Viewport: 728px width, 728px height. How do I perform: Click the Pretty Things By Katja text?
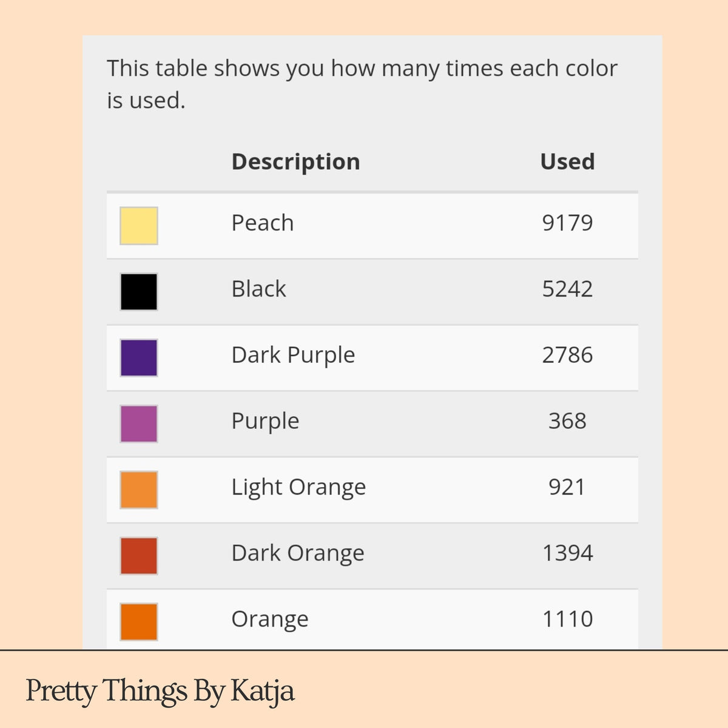160,692
